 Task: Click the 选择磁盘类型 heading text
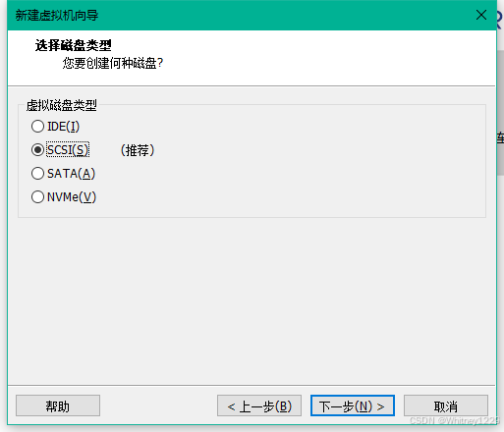click(74, 45)
